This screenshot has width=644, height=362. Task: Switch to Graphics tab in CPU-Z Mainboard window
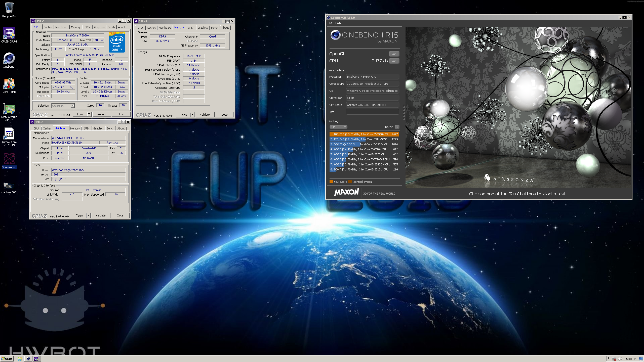[x=98, y=128]
